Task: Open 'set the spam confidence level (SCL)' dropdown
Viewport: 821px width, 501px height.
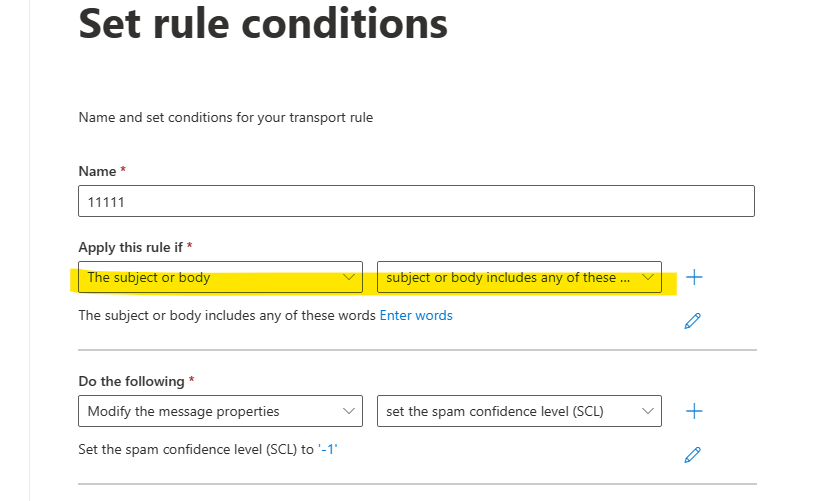Action: 519,411
